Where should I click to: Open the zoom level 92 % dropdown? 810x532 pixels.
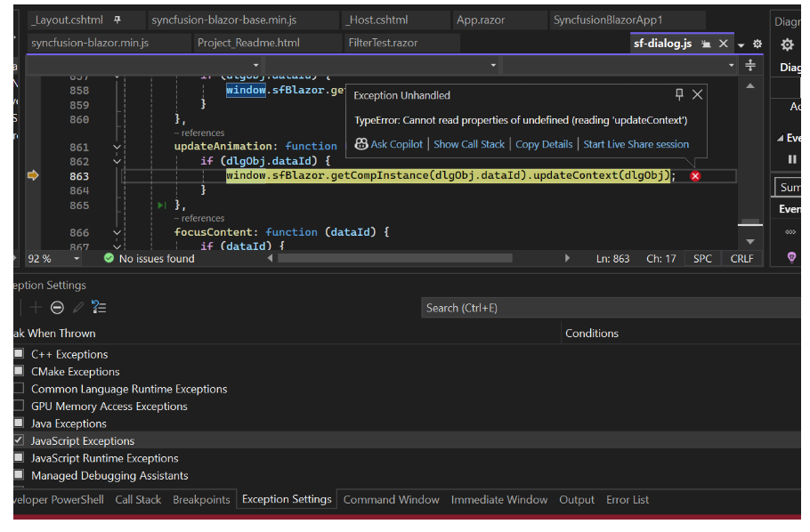pos(77,259)
